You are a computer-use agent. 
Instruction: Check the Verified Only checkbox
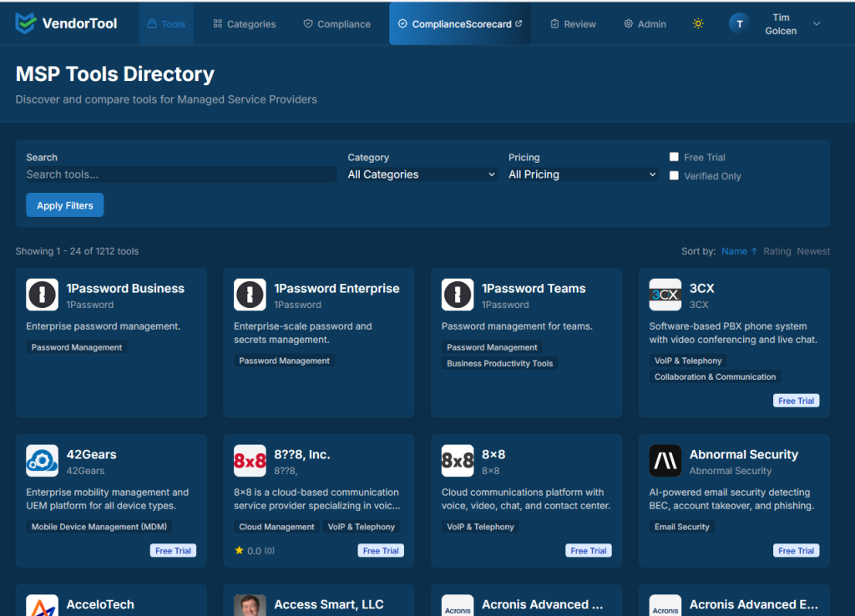point(674,175)
